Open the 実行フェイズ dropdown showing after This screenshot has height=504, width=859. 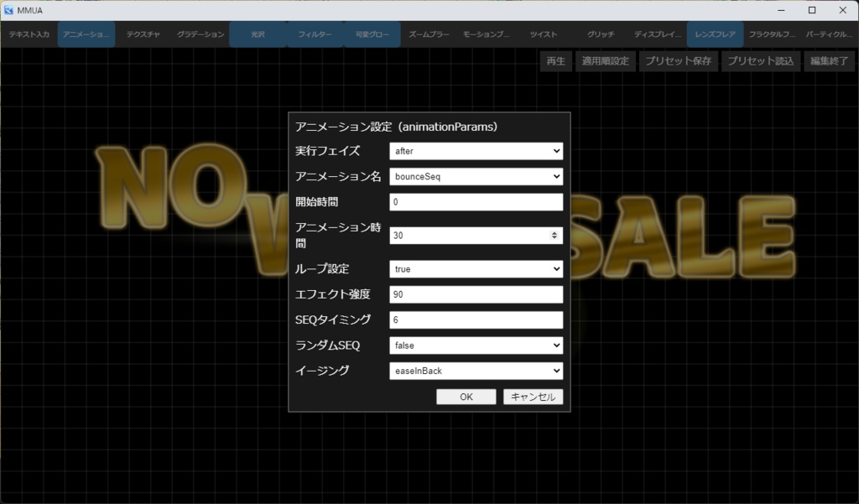click(476, 151)
